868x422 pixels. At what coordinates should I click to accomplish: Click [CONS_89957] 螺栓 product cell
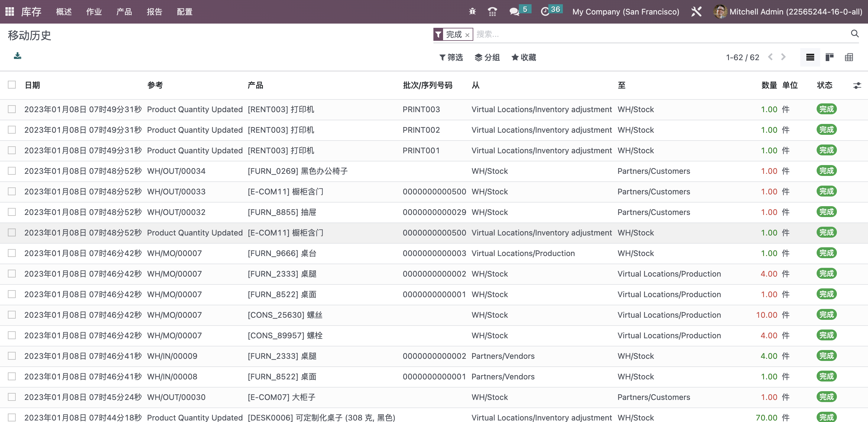click(285, 335)
